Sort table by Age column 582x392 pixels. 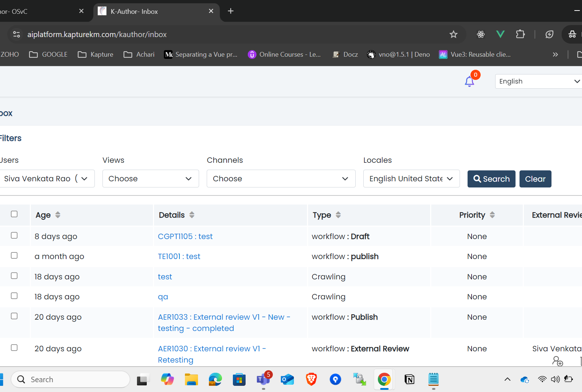(58, 215)
